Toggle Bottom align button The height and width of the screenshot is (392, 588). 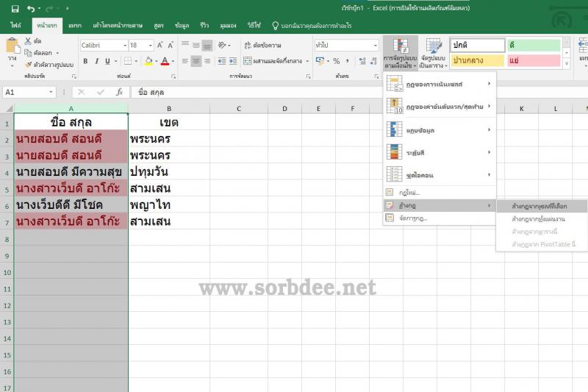(x=207, y=45)
